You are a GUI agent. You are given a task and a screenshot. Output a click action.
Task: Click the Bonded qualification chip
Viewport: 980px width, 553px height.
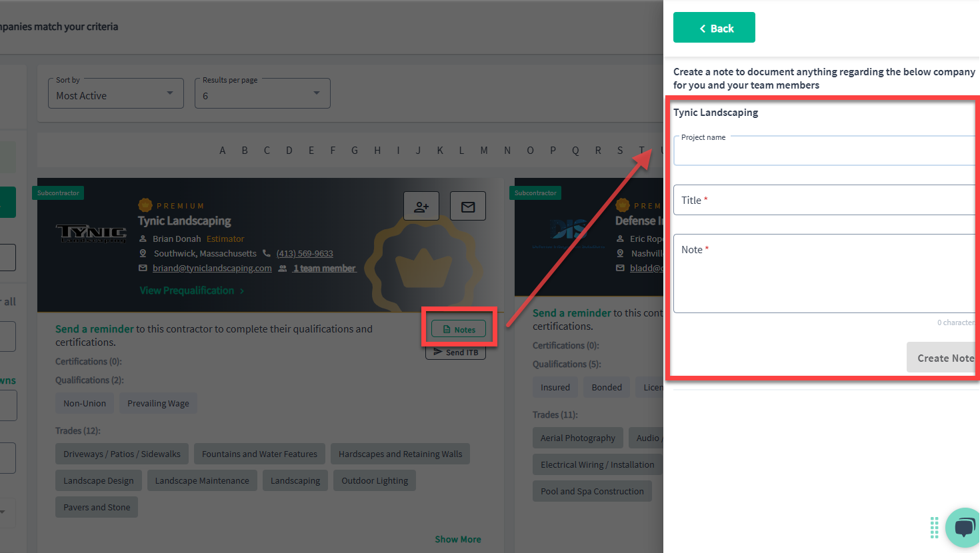tap(607, 387)
